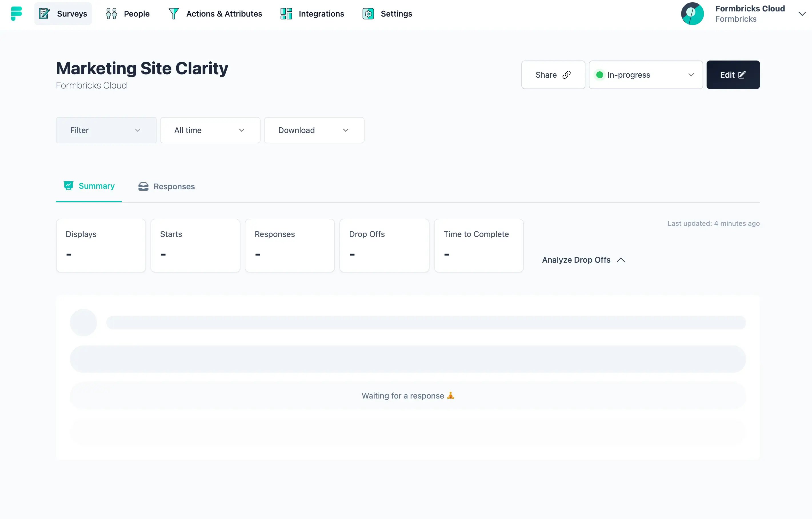Switch to the Summary tab
The image size is (812, 519).
[x=89, y=186]
